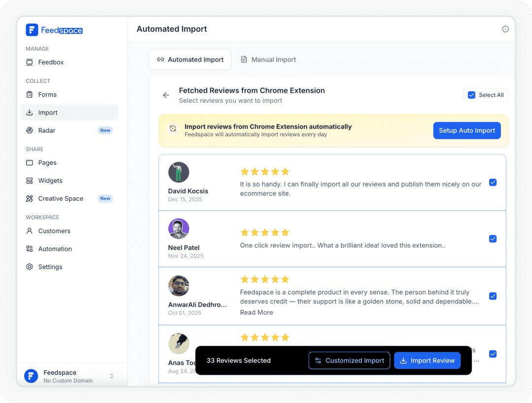Click the Radar icon
The image size is (532, 403).
click(30, 130)
